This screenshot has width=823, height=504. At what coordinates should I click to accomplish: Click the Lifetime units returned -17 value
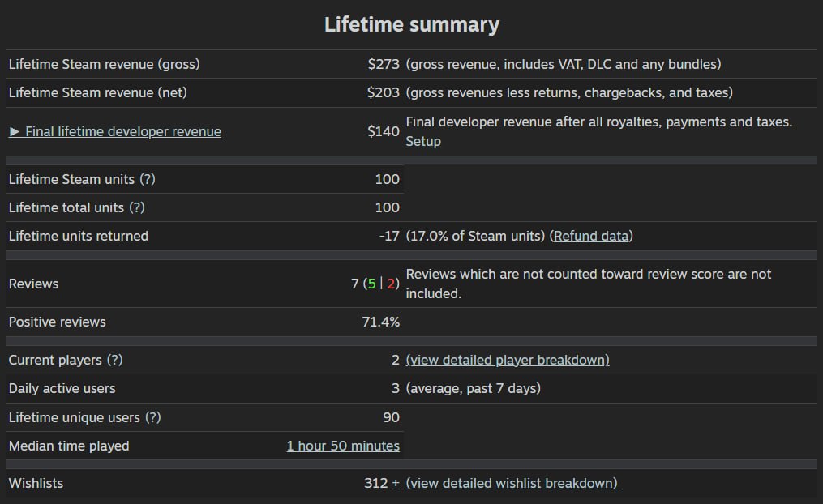[x=389, y=236]
